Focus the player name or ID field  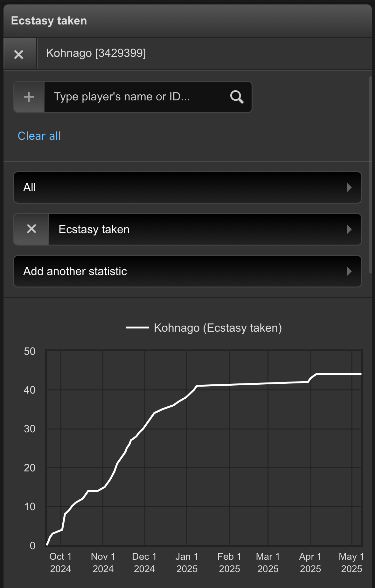(137, 97)
